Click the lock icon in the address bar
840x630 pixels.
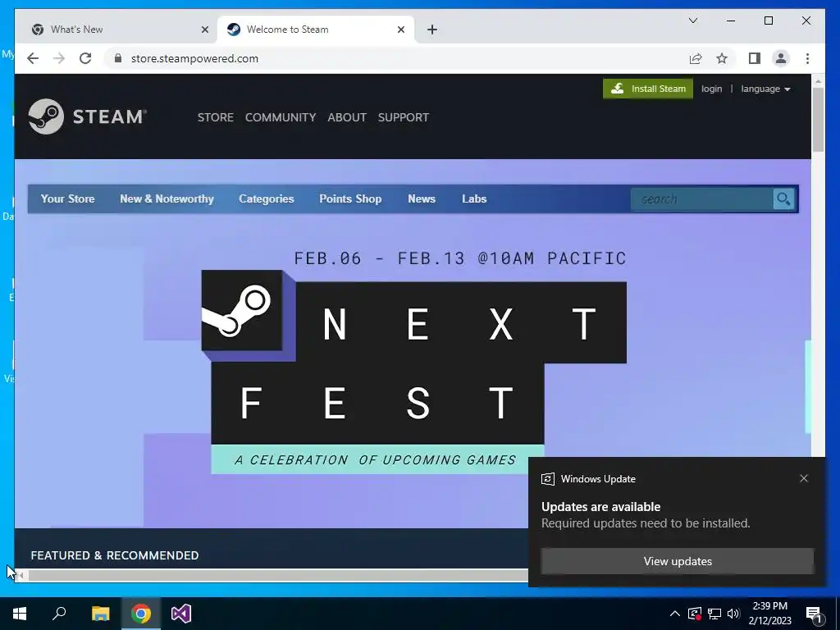coord(118,58)
